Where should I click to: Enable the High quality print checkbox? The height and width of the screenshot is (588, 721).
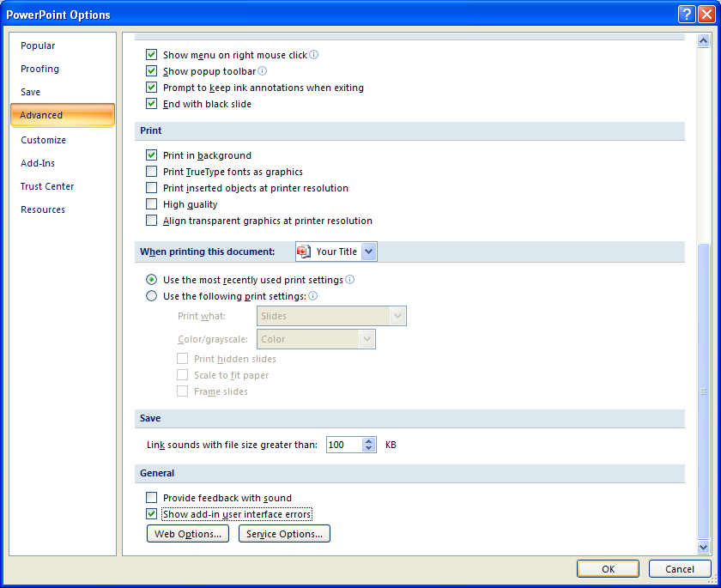pyautogui.click(x=151, y=204)
